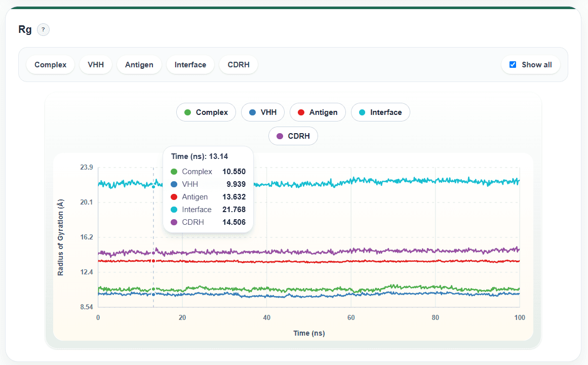This screenshot has width=588, height=365.
Task: Click the 8.54 y-axis value
Action: [x=86, y=307]
